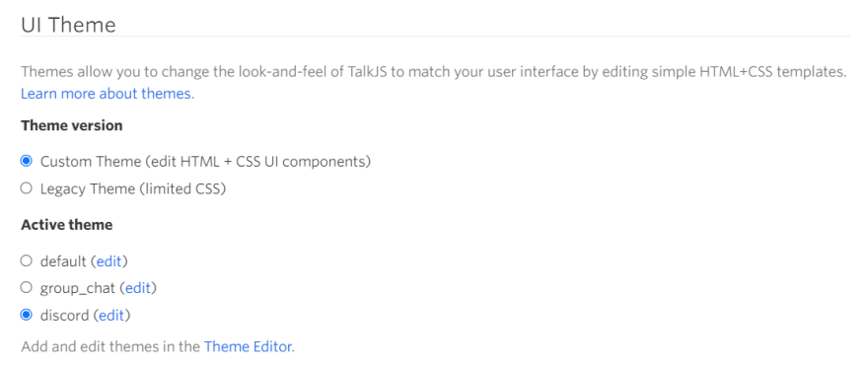Click the Active theme section heading
This screenshot has height=368, width=868.
(x=67, y=225)
